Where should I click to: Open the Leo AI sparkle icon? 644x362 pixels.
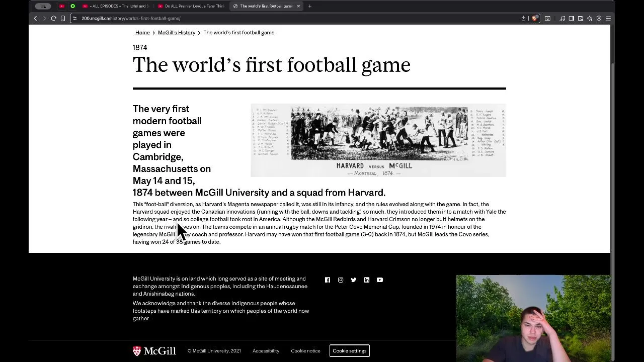pos(590,18)
